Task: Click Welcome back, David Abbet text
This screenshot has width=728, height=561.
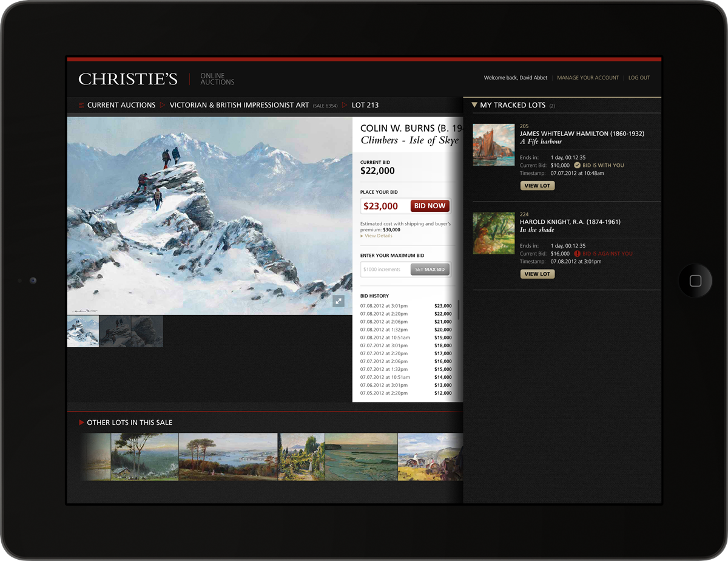Action: (x=516, y=78)
